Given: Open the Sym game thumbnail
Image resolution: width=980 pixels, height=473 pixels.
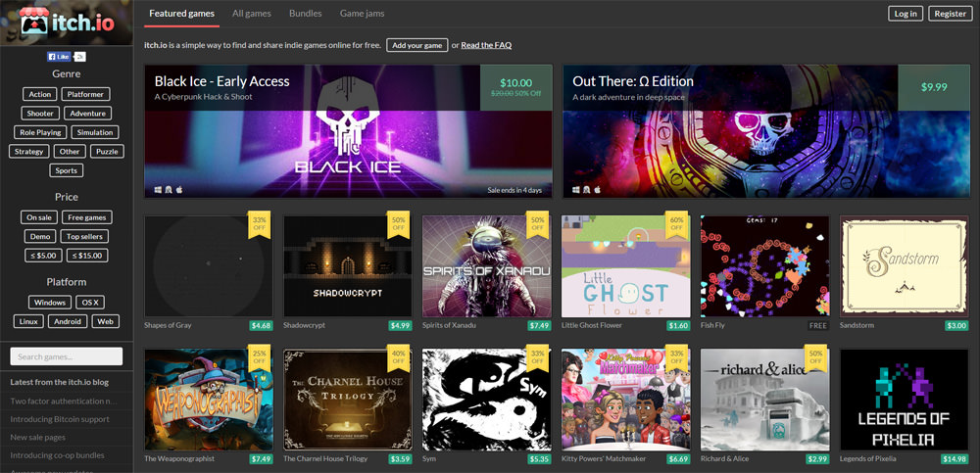Looking at the screenshot, I should point(487,400).
